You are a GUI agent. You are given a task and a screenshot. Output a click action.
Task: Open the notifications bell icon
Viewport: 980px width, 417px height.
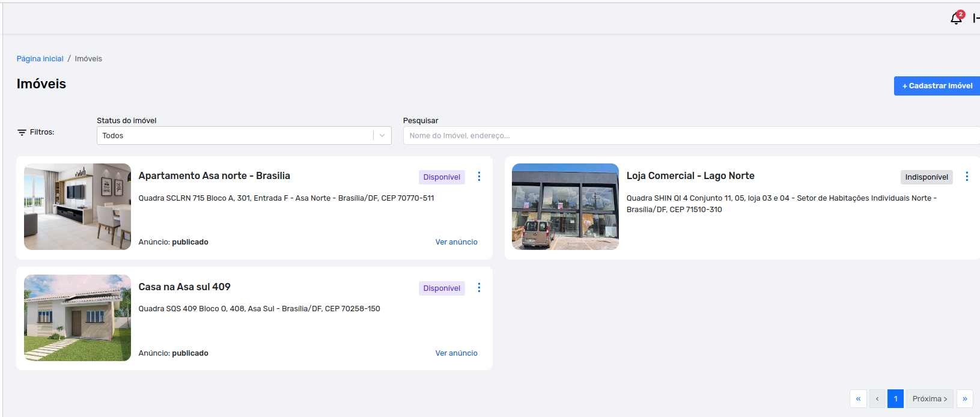(x=956, y=19)
